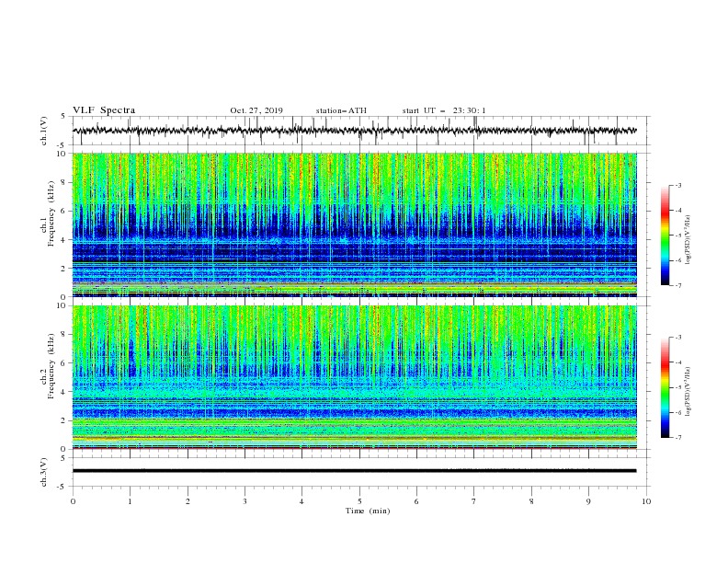The image size is (728, 563).
Task: Click time-axis tick label "1"
Action: click(x=130, y=501)
